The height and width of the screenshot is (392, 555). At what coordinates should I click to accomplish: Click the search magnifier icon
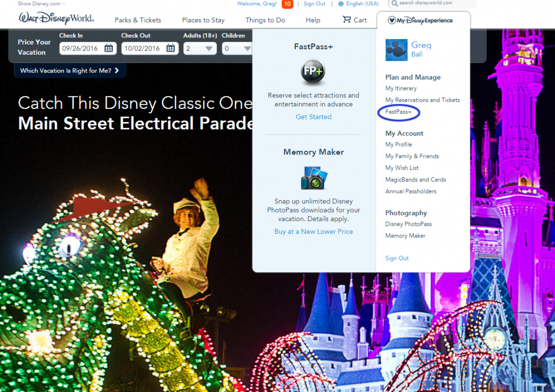point(395,4)
